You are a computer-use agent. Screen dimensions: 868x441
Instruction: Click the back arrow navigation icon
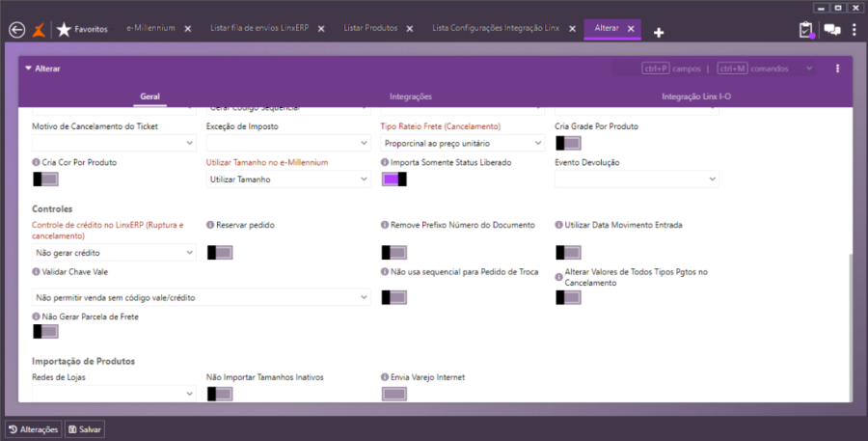coord(17,29)
